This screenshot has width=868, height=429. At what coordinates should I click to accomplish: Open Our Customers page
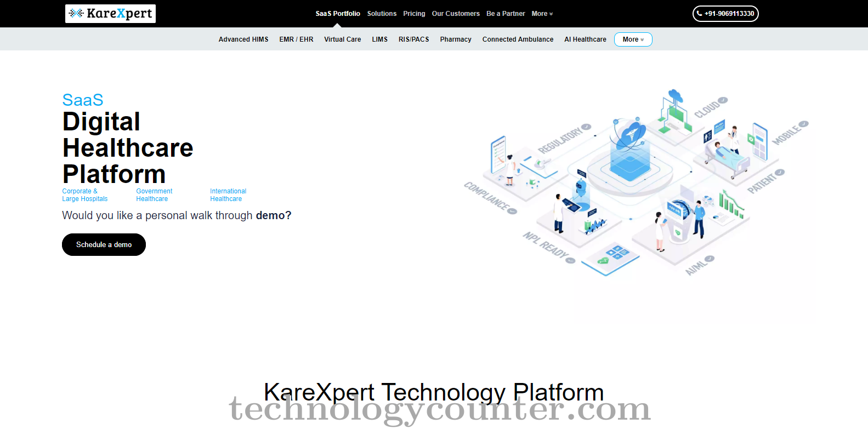click(x=456, y=14)
